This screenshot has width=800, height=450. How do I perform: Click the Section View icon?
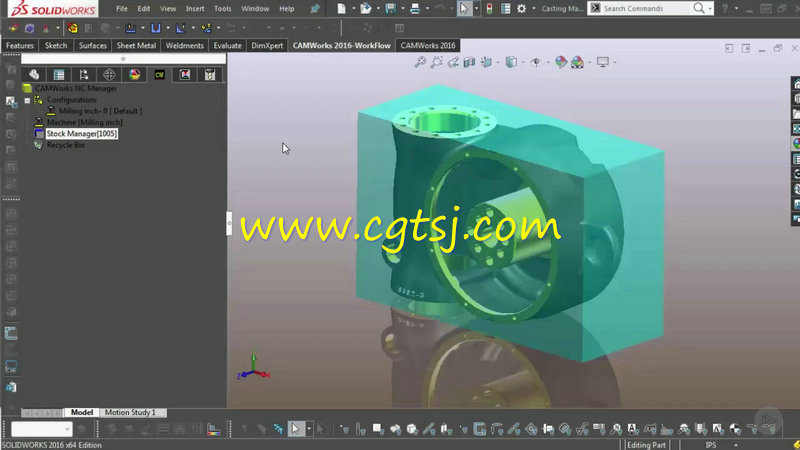tap(469, 62)
